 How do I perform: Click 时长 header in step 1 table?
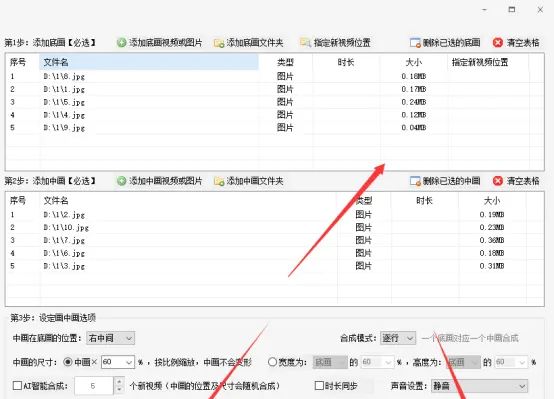346,63
